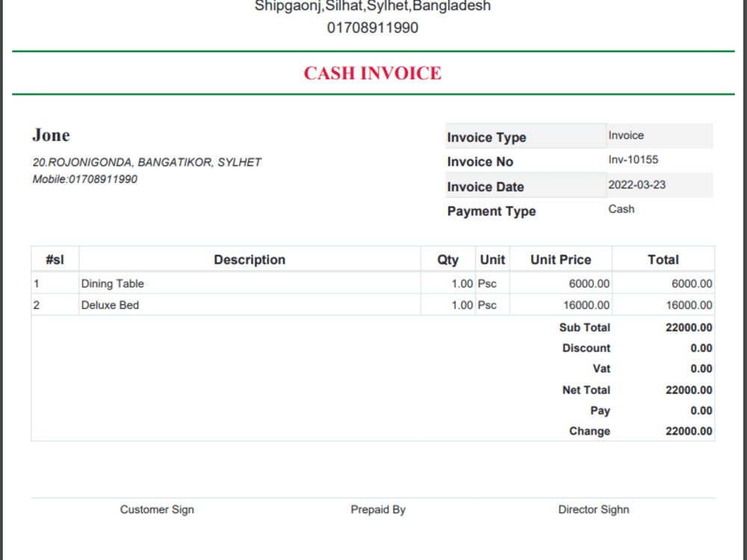Click the Dining Table quantity 1.00
This screenshot has width=747, height=560.
462,284
